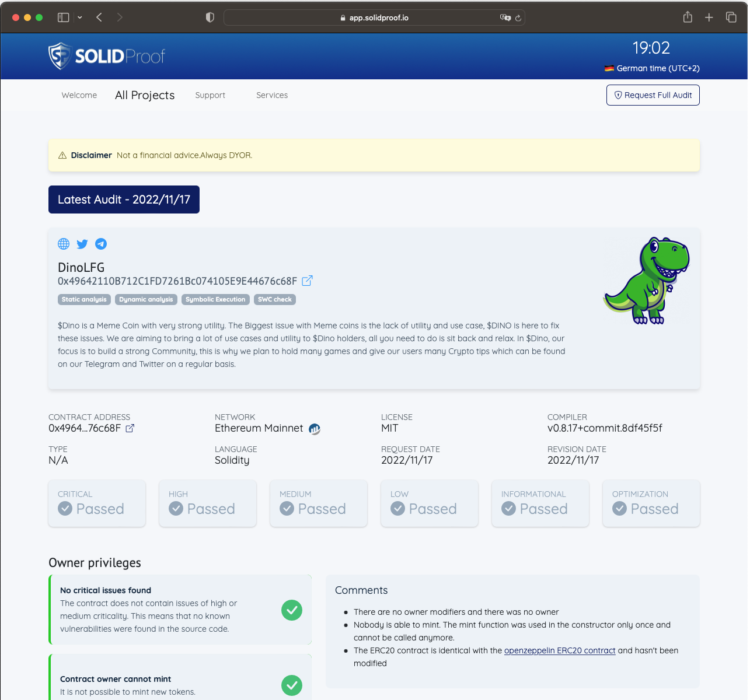The image size is (750, 700).
Task: Click the full contract address 0x49642110B712...
Action: tap(177, 281)
